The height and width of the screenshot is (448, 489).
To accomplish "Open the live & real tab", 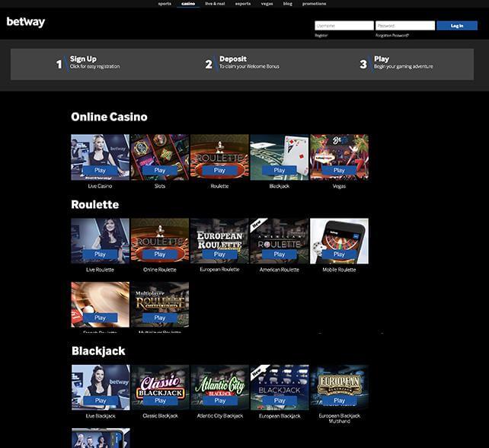I will pyautogui.click(x=215, y=4).
